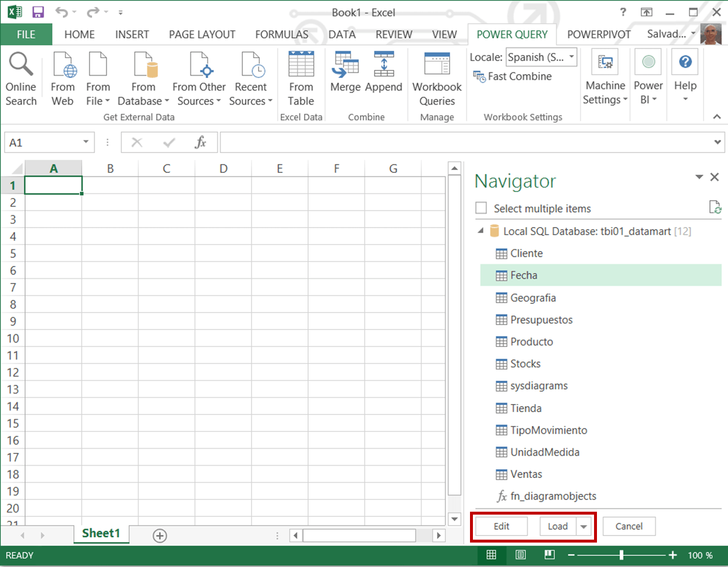
Task: Open the Locale dropdown
Action: [x=571, y=57]
